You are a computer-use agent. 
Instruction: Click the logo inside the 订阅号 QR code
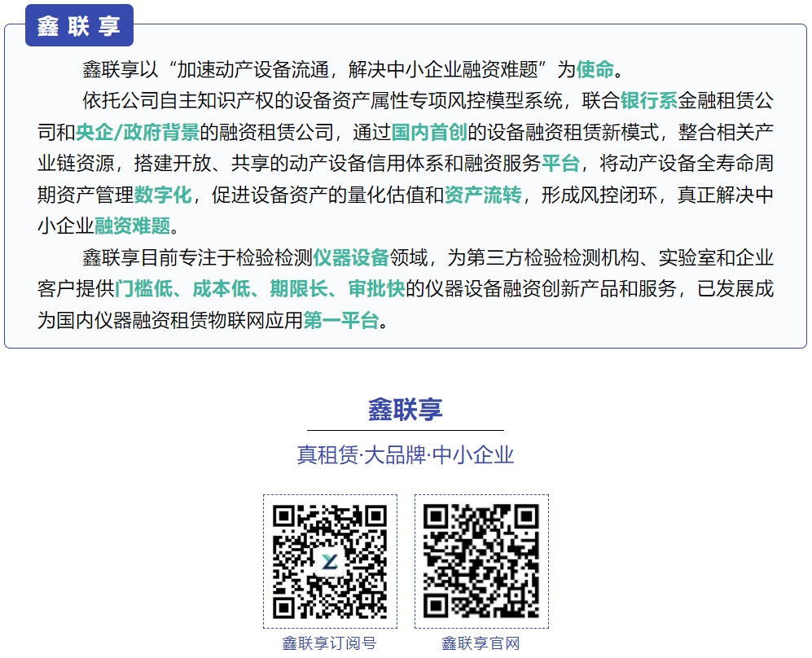[330, 561]
